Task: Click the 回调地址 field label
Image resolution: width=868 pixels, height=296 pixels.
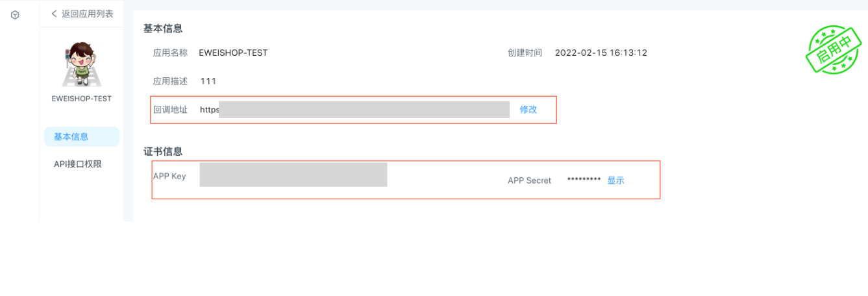Action: coord(170,110)
